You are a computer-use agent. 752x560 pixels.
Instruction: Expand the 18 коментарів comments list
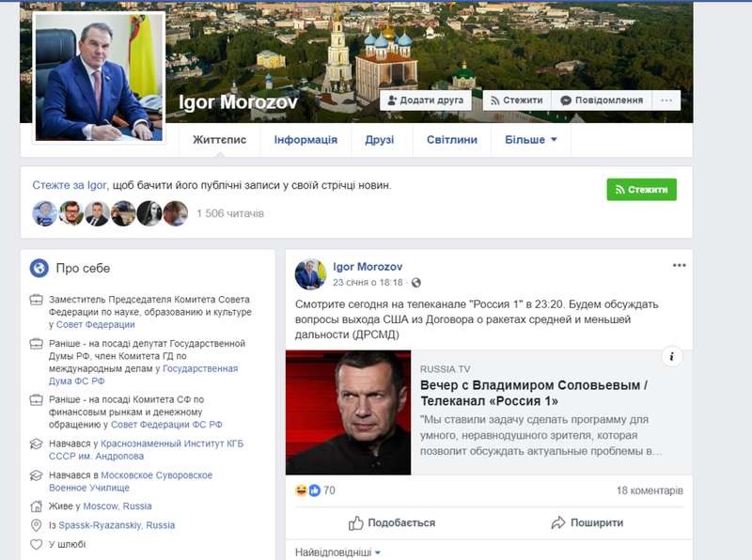point(650,490)
